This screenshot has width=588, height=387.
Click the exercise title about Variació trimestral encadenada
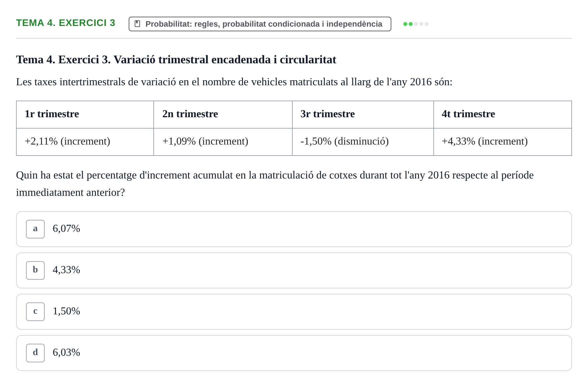pyautogui.click(x=176, y=60)
